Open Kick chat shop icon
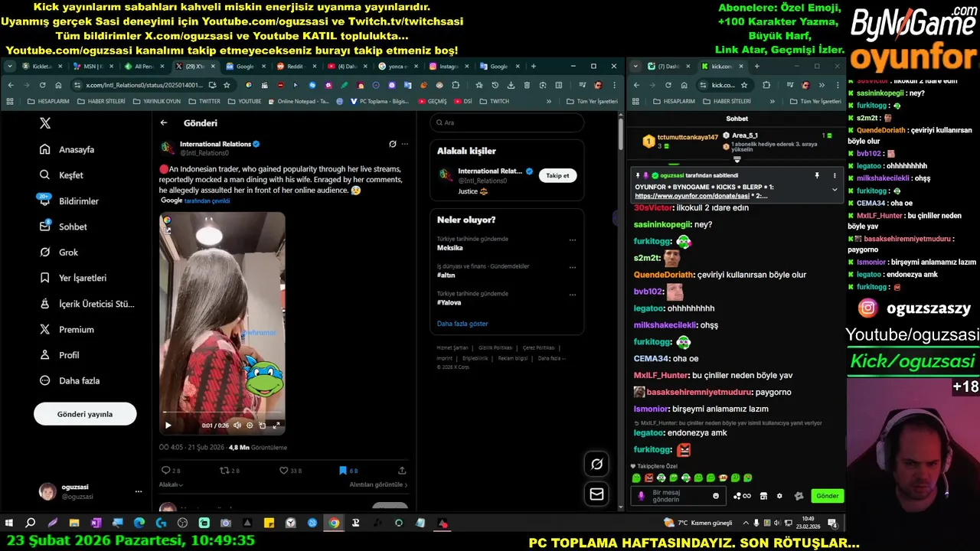 click(x=763, y=496)
